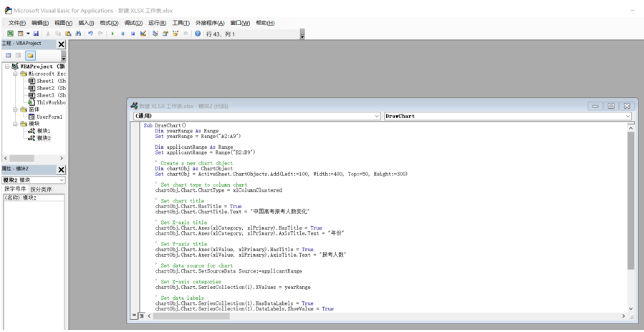Click the code window vertical scrollbar thumb
Screen dimensions: 644x332
630,200
